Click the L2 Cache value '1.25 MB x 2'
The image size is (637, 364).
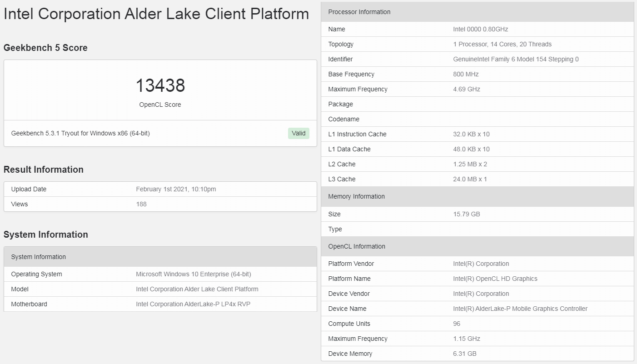coord(470,164)
